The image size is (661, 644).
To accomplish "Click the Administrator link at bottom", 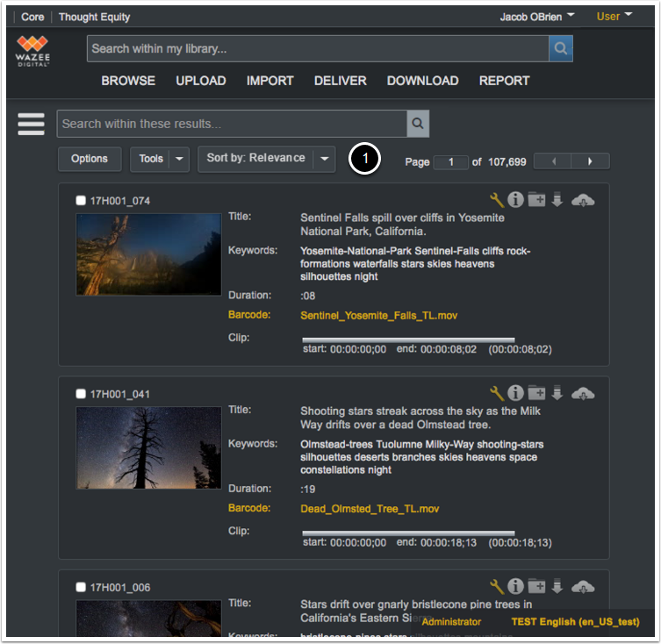I will (x=451, y=622).
